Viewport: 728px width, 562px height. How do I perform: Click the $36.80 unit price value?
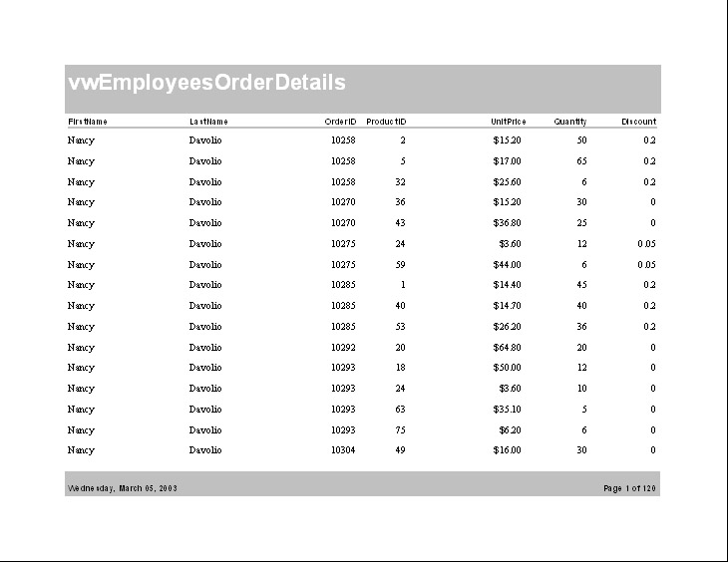click(507, 223)
